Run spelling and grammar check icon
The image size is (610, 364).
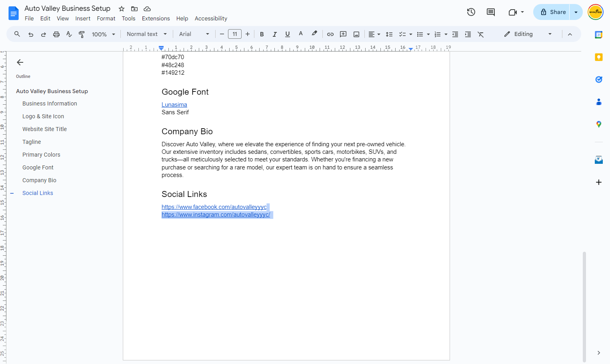click(x=69, y=34)
